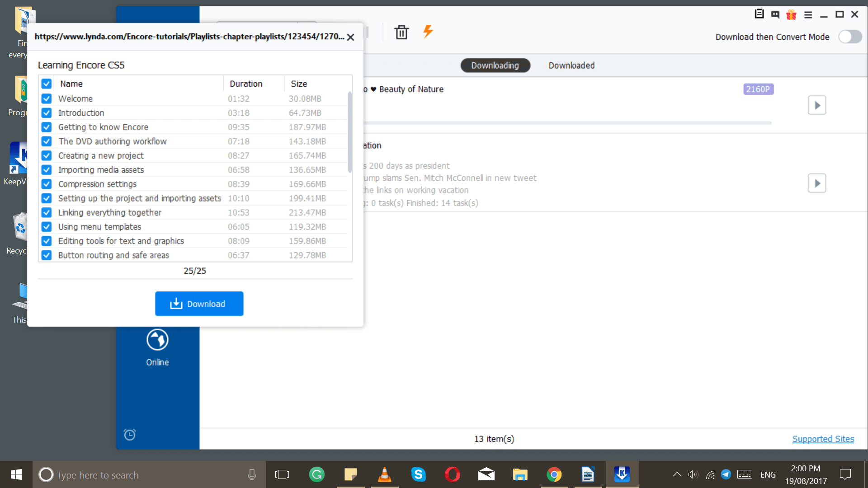This screenshot has width=868, height=488.
Task: Open the Online globe section
Action: (x=157, y=348)
